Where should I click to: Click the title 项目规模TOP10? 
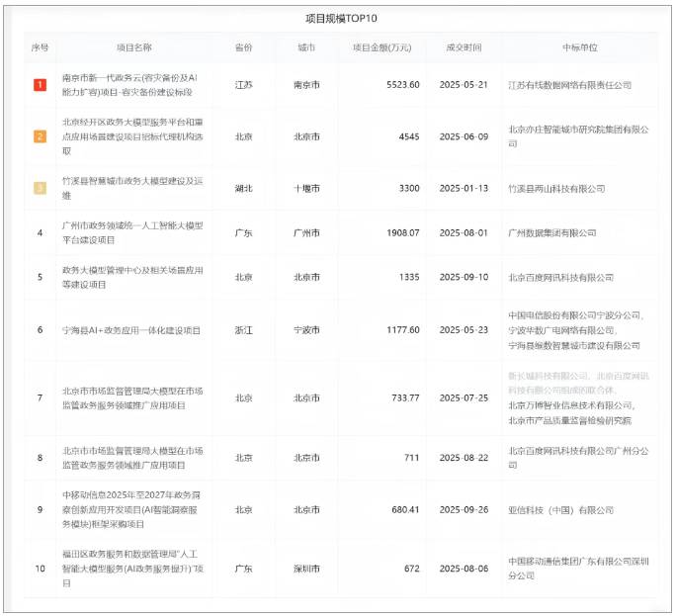[x=341, y=18]
